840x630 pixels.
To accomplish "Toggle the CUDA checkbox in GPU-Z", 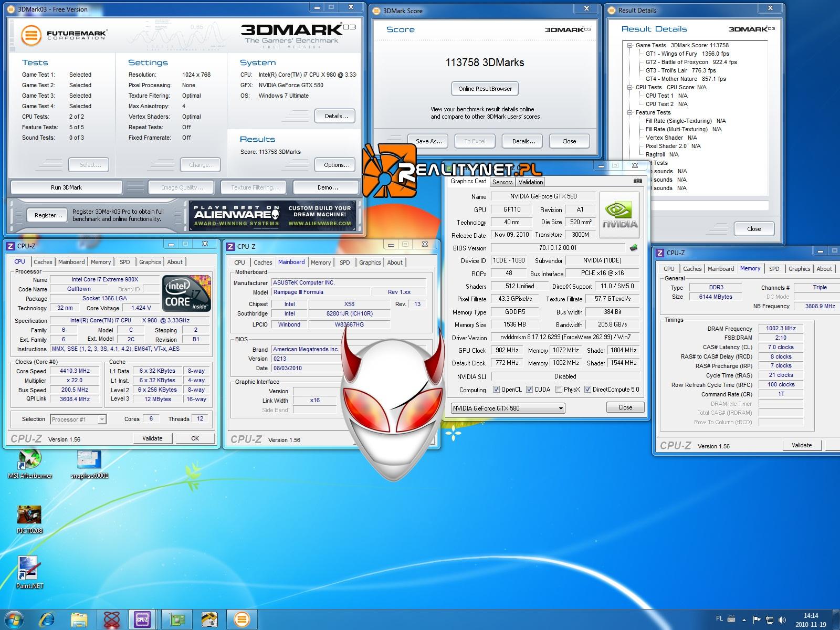I will point(529,390).
